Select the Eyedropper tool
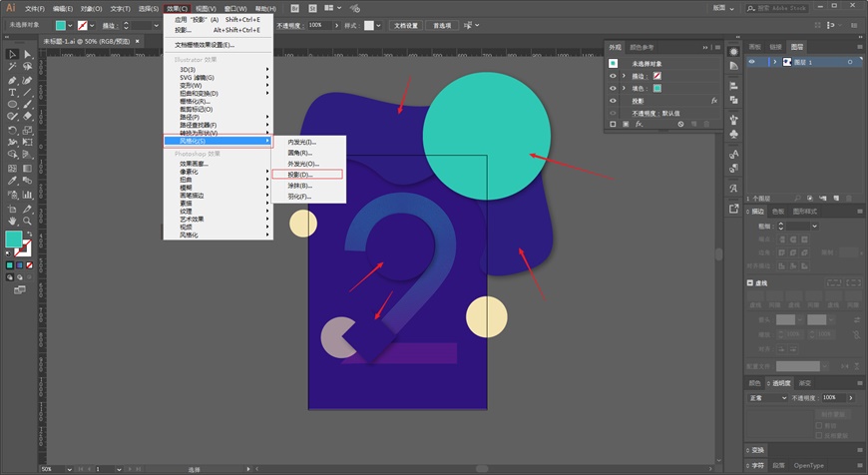Image resolution: width=868 pixels, height=475 pixels. (12, 181)
